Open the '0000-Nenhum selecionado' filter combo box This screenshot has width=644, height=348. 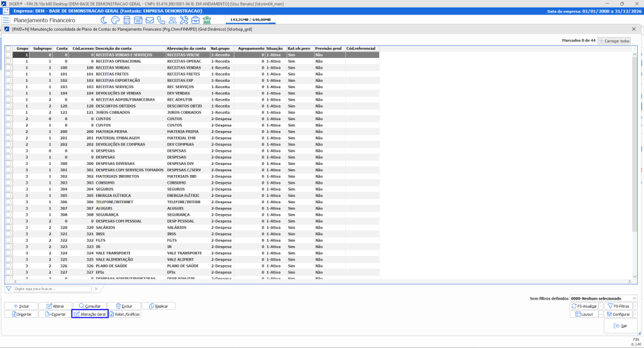603,298
